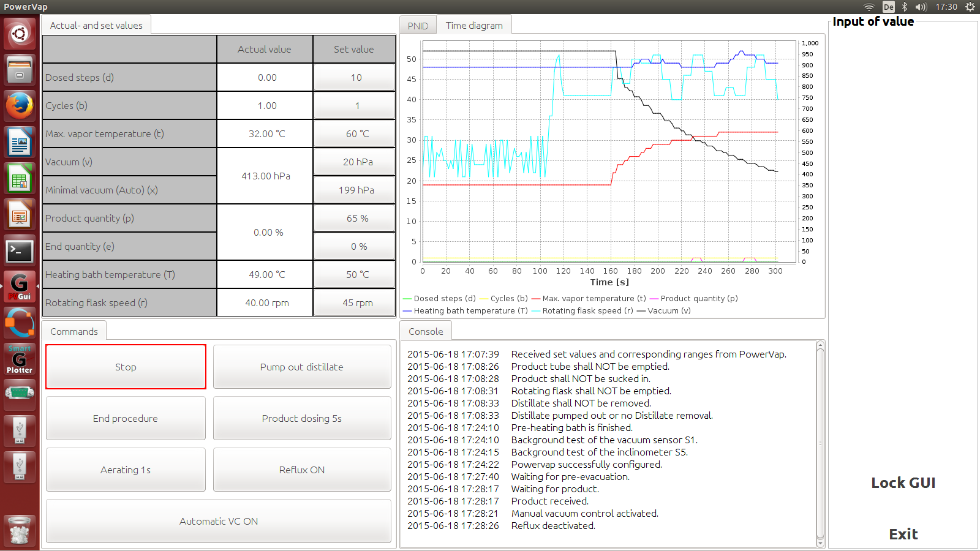
Task: Edit End quantity set value 0 %
Action: (x=355, y=246)
